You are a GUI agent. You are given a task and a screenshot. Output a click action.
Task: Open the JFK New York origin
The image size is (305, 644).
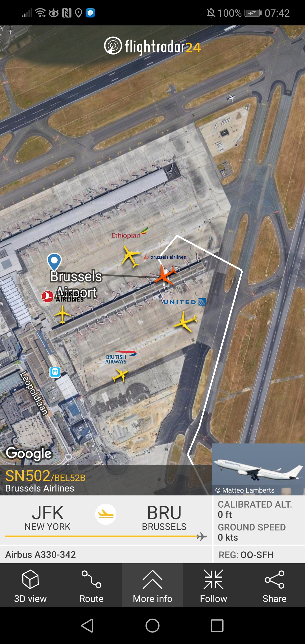coord(47,517)
